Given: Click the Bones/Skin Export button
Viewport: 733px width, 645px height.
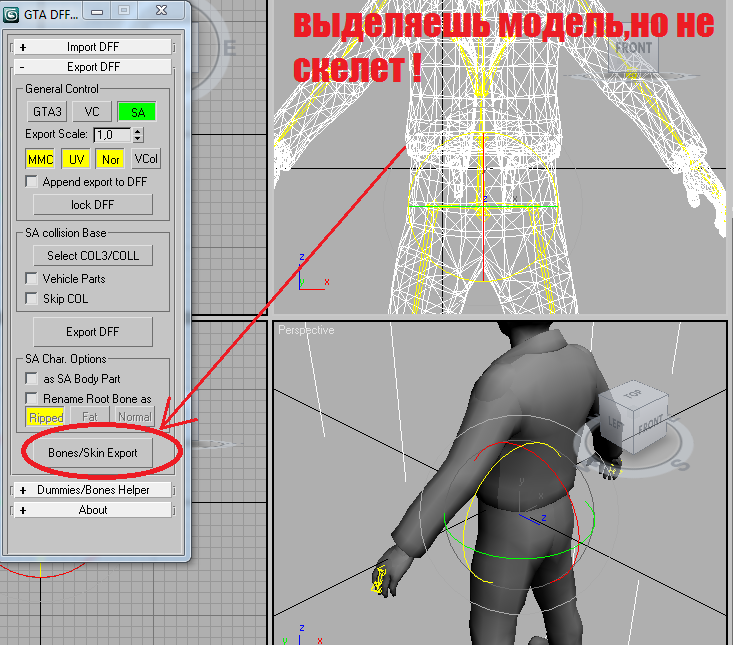Looking at the screenshot, I should (93, 453).
